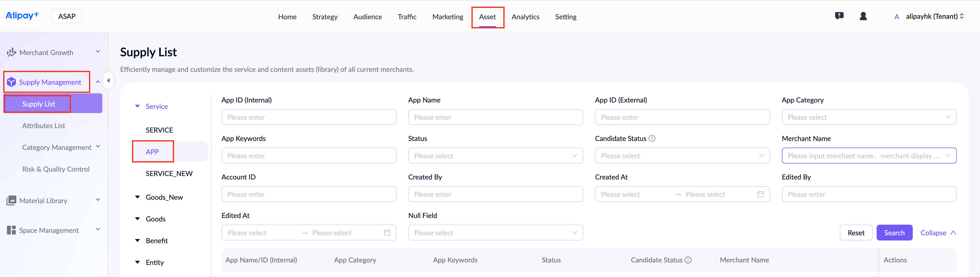Focus the App ID (Internal) input field
The height and width of the screenshot is (277, 980).
[308, 117]
